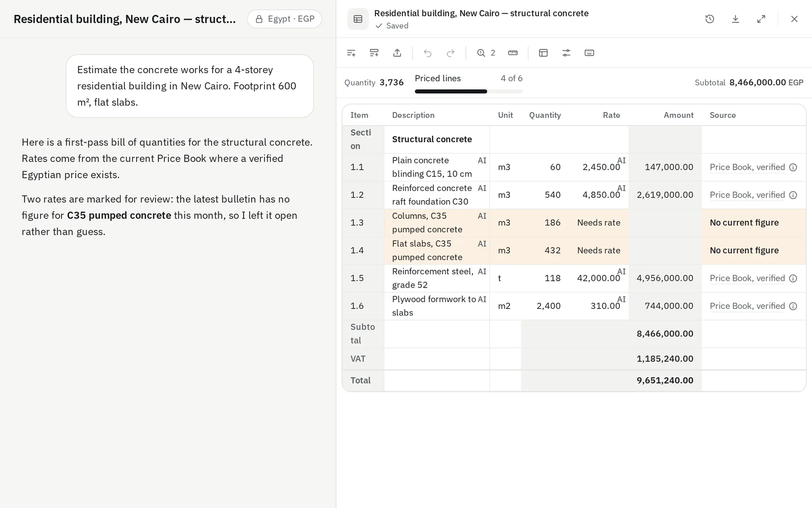Click the keyboard shortcuts icon

click(x=589, y=53)
